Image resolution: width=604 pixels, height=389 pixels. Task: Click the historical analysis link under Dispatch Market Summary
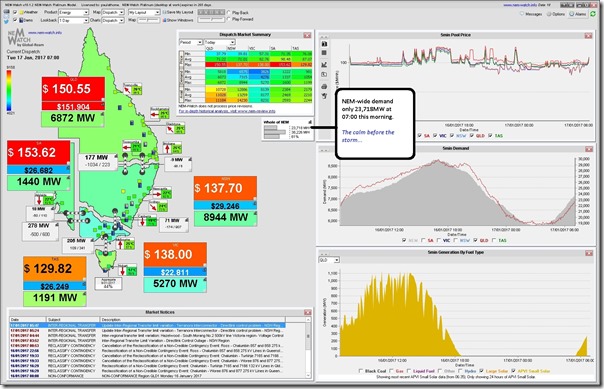[x=227, y=111]
